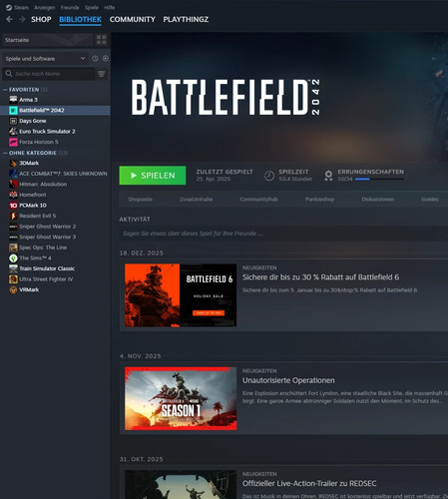Click the Resident Evil 5 icon
Image resolution: width=448 pixels, height=499 pixels.
[x=13, y=216]
